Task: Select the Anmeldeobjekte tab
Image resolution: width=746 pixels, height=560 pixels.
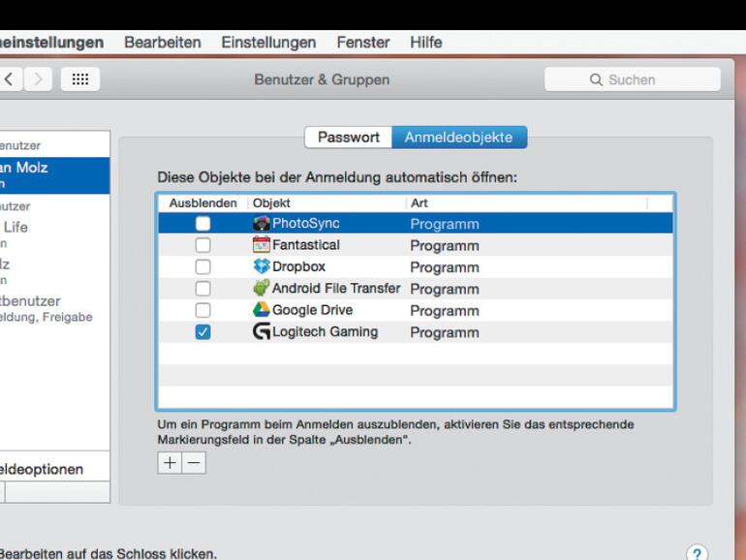Action: (x=459, y=137)
